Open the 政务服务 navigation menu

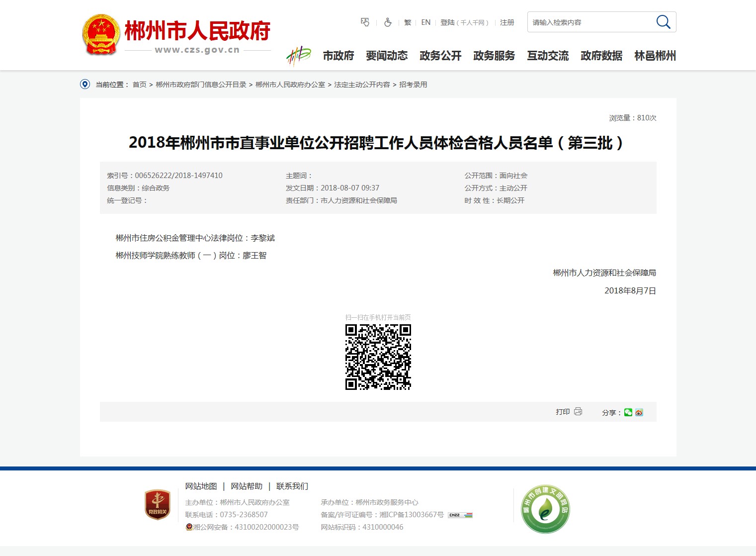tap(494, 56)
